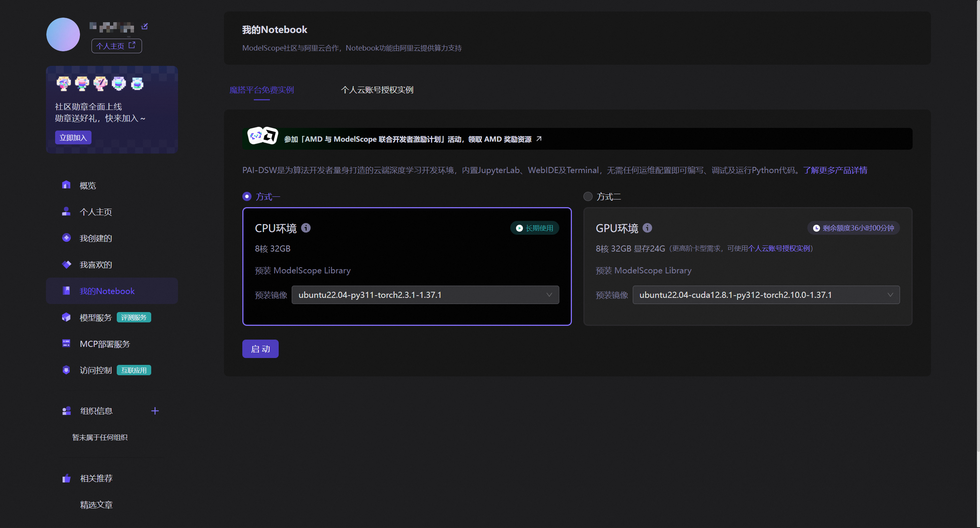980x528 pixels.
Task: Switch to the 魔搭平台免费实例 tab
Action: coord(262,90)
